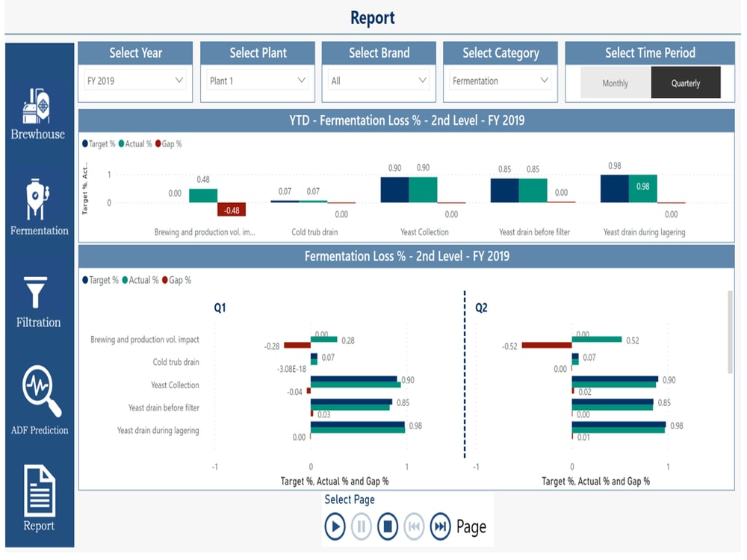Click 'Yeast drain before filter' YTD axis label
747x560 pixels.
coord(534,232)
